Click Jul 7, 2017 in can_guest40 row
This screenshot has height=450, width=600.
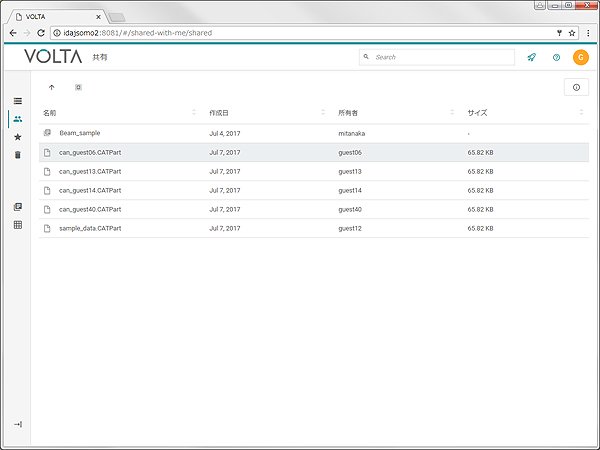pyautogui.click(x=225, y=209)
